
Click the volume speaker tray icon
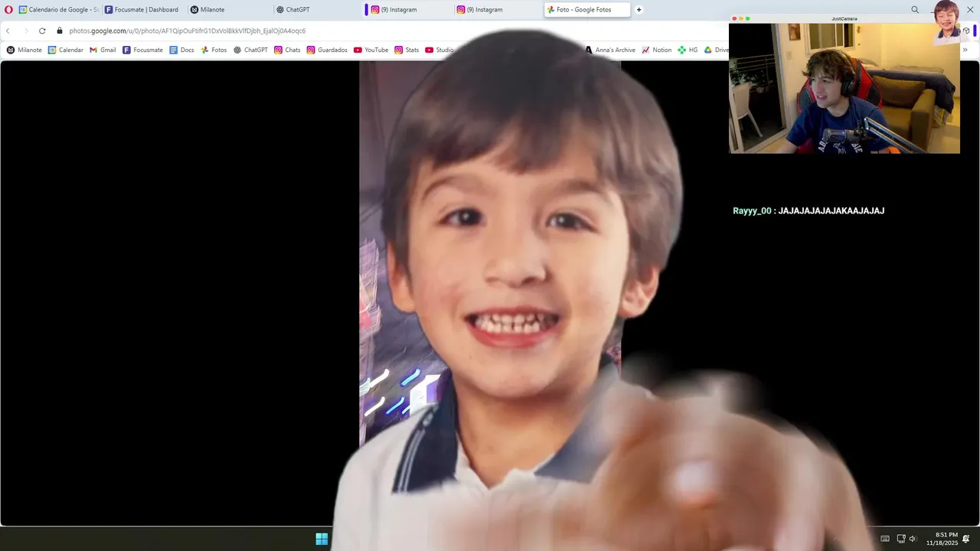point(913,539)
